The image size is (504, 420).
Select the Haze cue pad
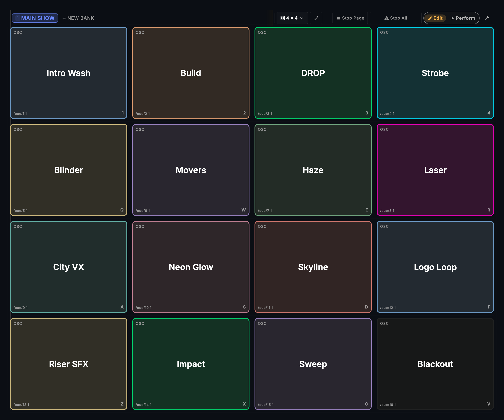click(x=313, y=170)
